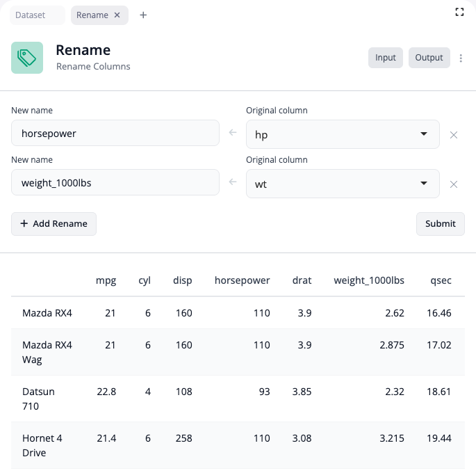
Task: Add a new tab with plus icon
Action: pos(143,15)
